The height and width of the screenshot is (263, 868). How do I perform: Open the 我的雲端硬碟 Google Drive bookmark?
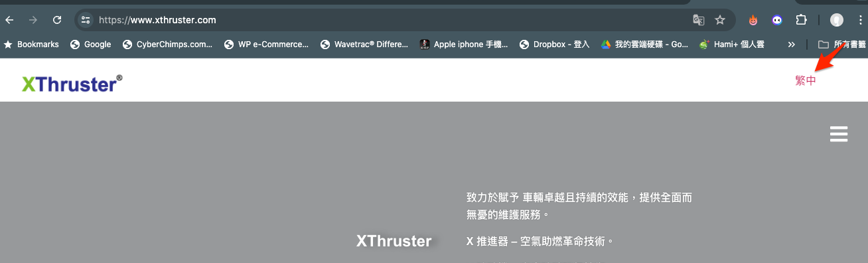[645, 44]
